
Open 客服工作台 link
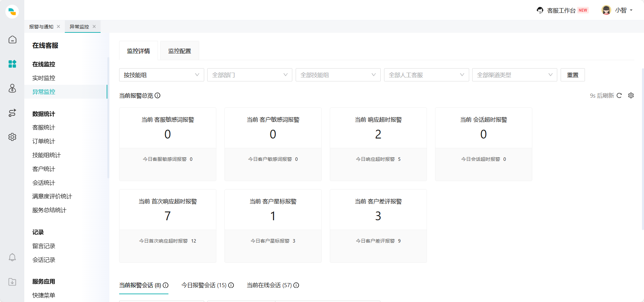561,10
